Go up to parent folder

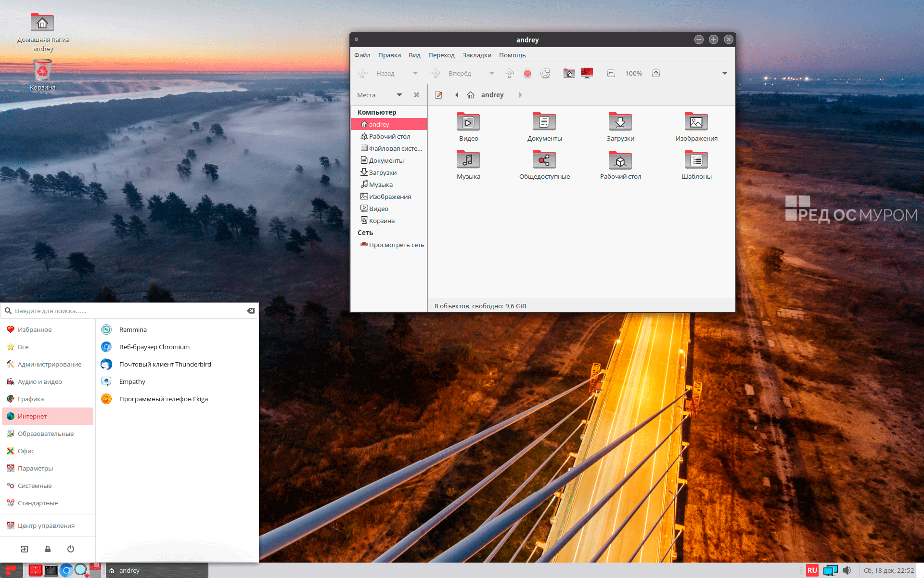509,73
